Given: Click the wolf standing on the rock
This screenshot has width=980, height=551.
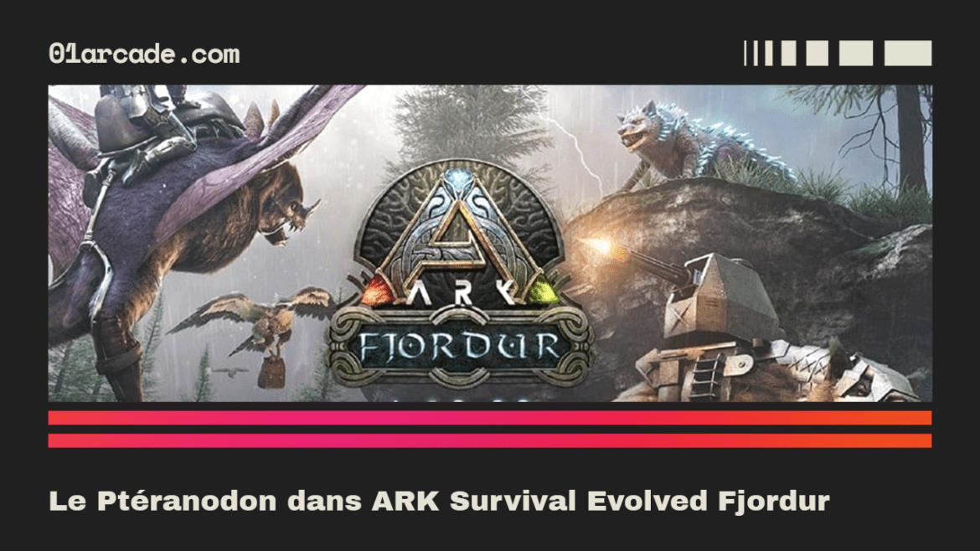Looking at the screenshot, I should (694, 147).
